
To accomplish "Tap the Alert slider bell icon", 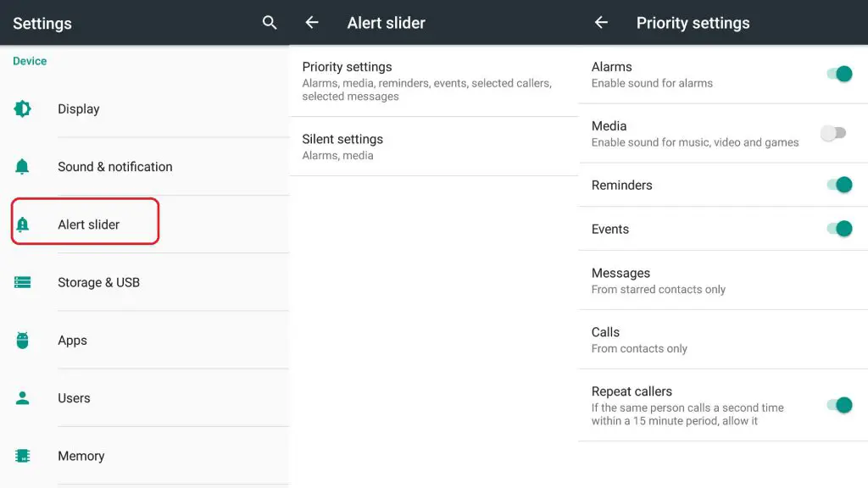I will (23, 225).
